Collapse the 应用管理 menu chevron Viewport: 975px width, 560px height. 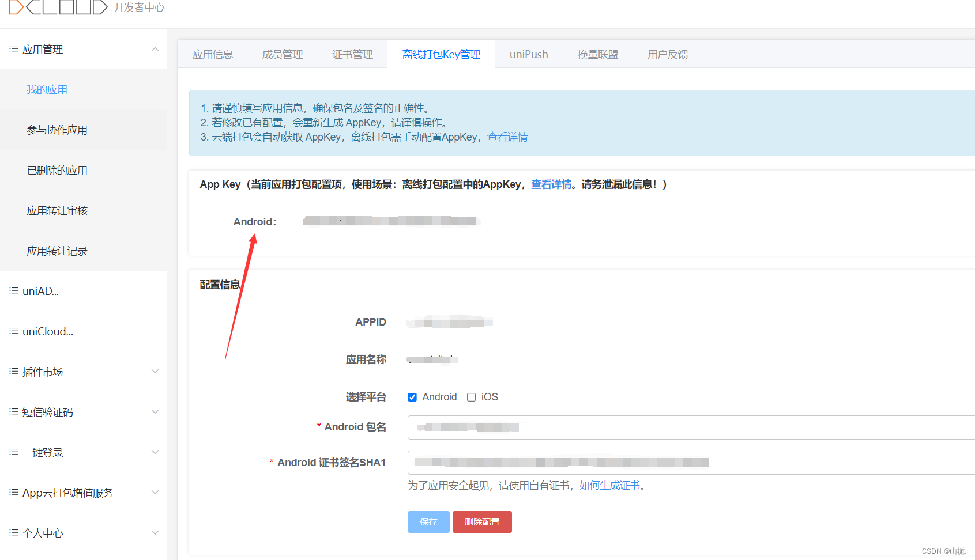pos(155,49)
